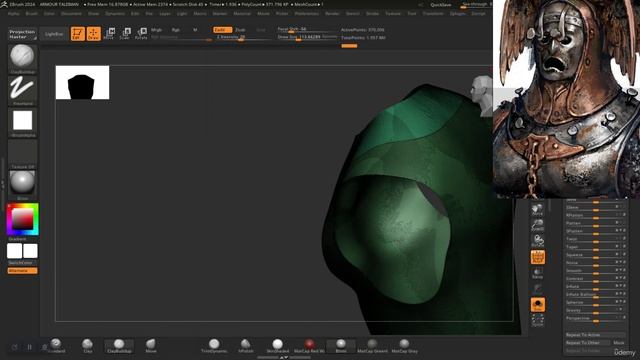Adjust the Inflate Balloon deformation slider

595,294
